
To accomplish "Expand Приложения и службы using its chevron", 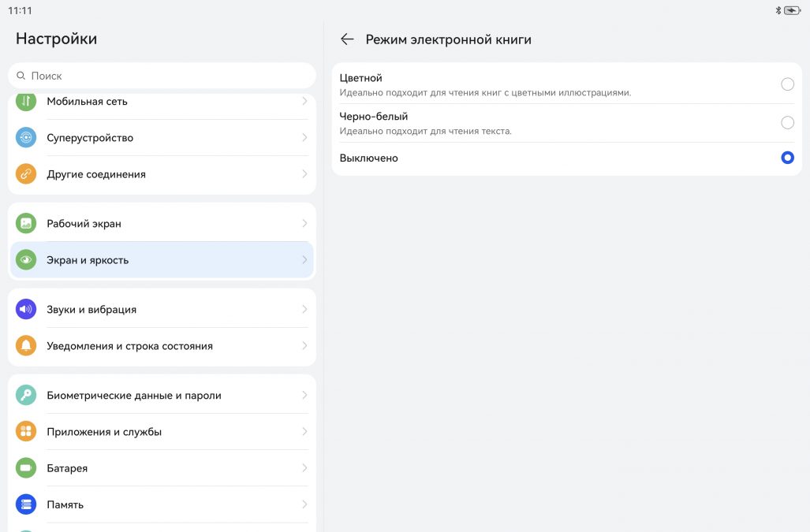I will pyautogui.click(x=304, y=432).
